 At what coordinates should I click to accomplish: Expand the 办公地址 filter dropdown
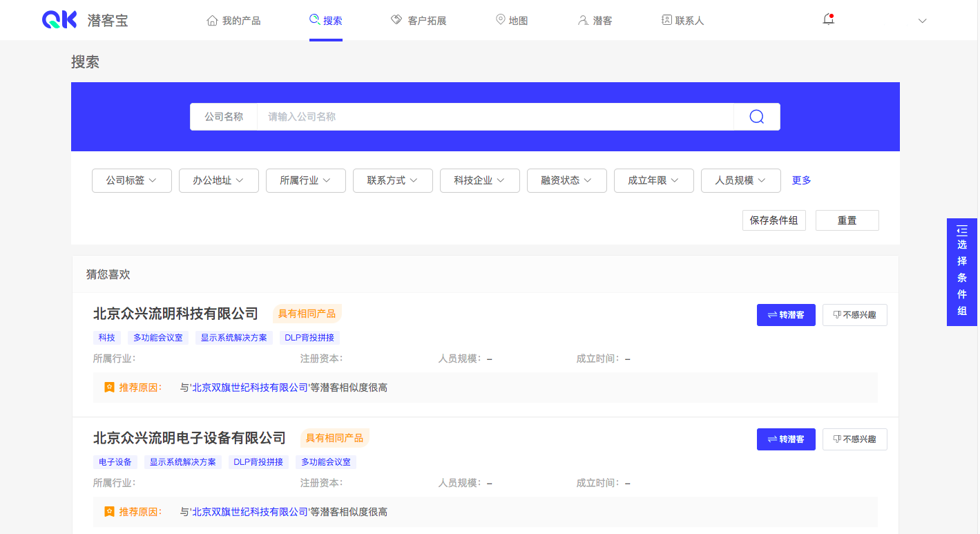[219, 180]
